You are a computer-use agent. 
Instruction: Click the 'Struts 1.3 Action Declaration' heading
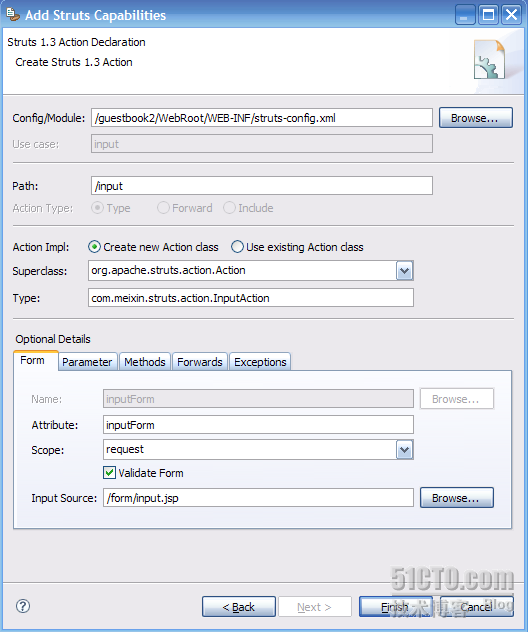(x=76, y=42)
